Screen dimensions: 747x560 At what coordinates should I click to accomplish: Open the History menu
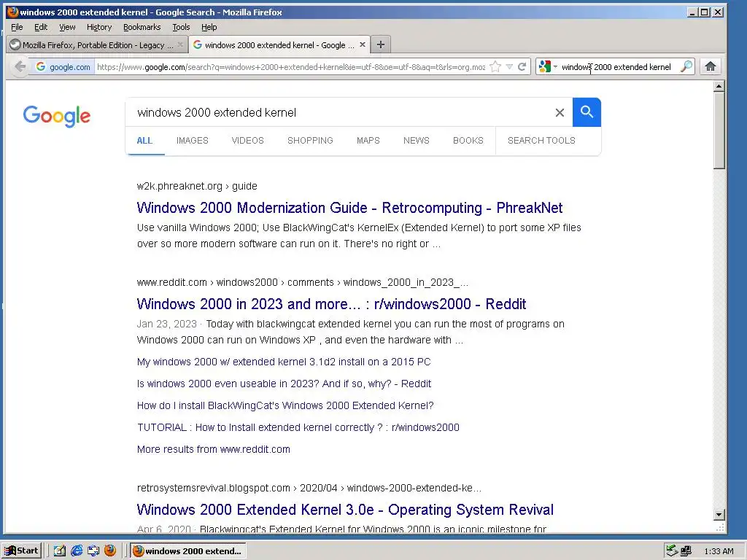(99, 27)
